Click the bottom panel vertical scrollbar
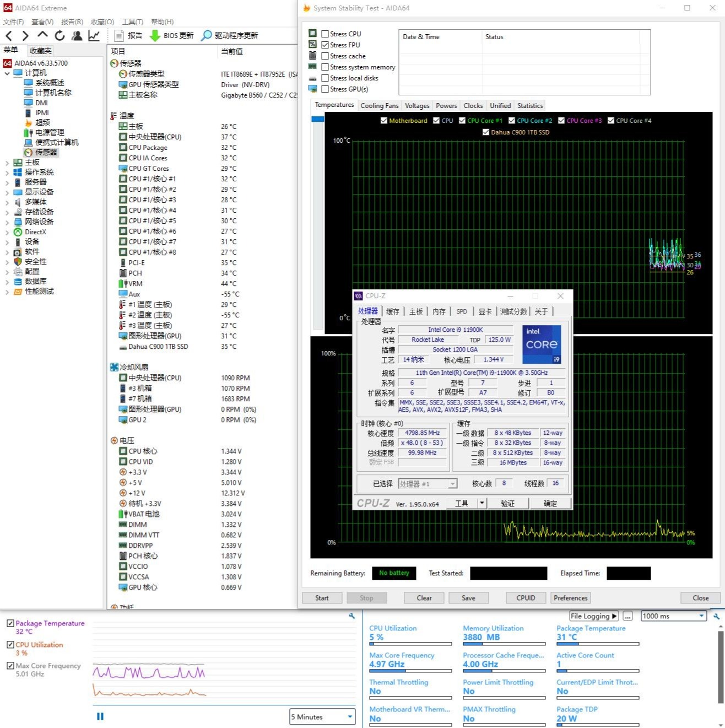 [x=721, y=667]
